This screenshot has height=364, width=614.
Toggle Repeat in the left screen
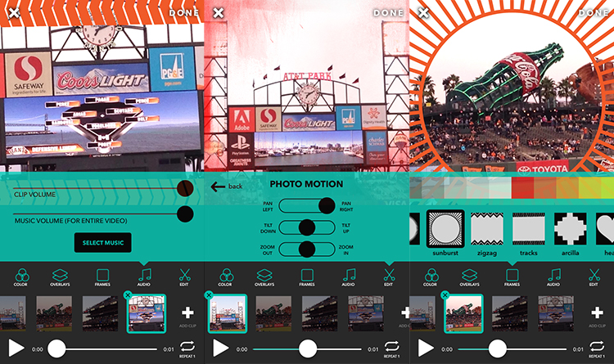click(x=187, y=348)
